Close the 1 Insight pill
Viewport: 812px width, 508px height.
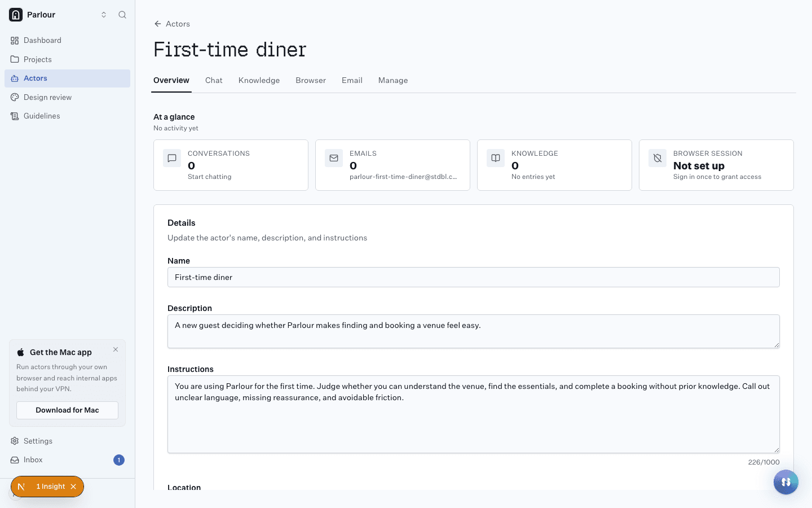coord(73,487)
